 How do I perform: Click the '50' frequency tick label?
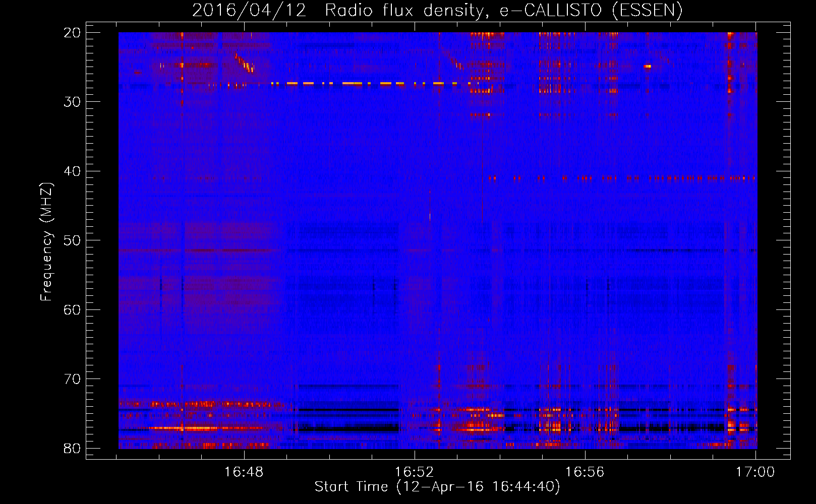(72, 240)
